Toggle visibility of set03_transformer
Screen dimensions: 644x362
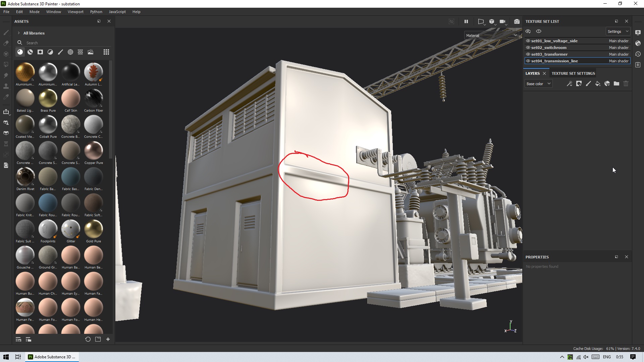click(x=528, y=54)
